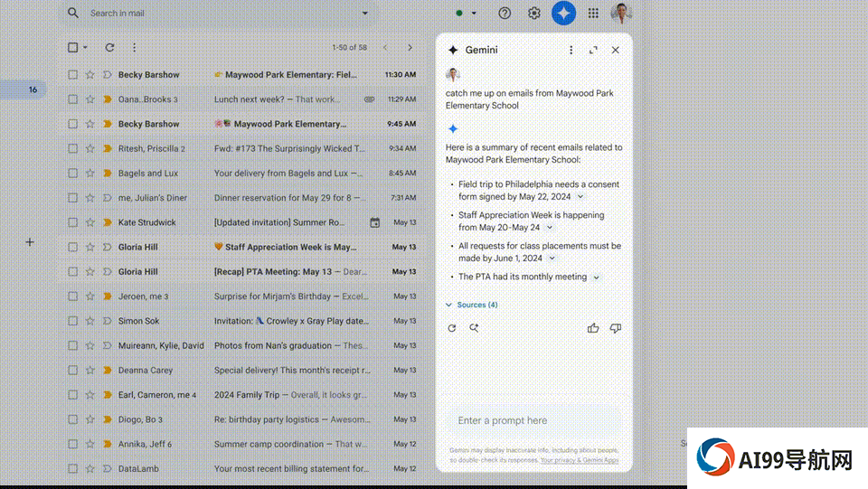Click the attachment icon on Lunch next week email
The height and width of the screenshot is (489, 868).
[369, 99]
